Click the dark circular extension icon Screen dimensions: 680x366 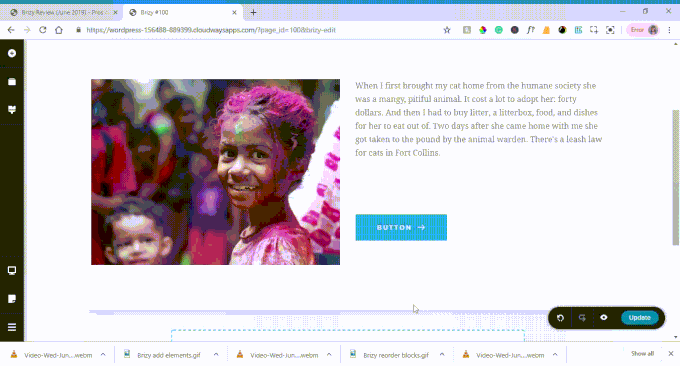coord(515,30)
